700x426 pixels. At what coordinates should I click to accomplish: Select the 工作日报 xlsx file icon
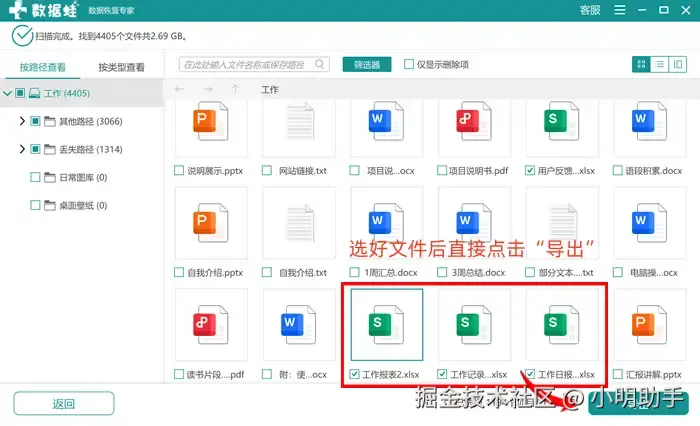pyautogui.click(x=562, y=325)
